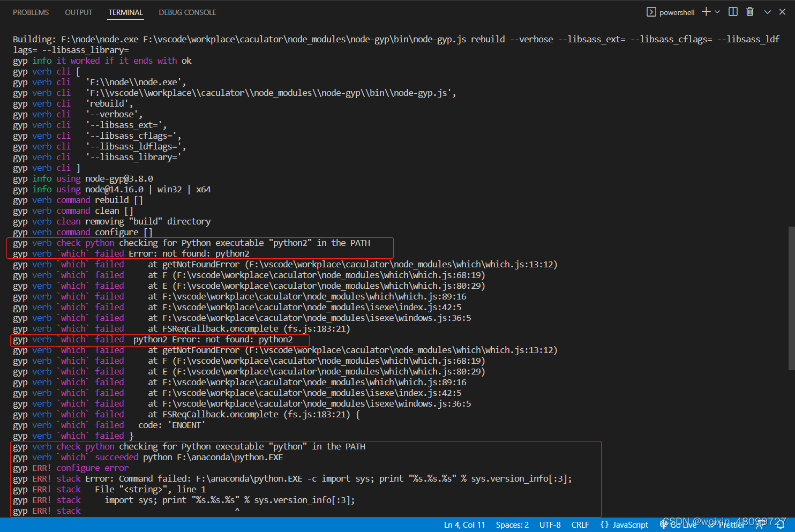This screenshot has height=532, width=795.
Task: Switch to the DEBUG CONSOLE tab
Action: (x=187, y=12)
